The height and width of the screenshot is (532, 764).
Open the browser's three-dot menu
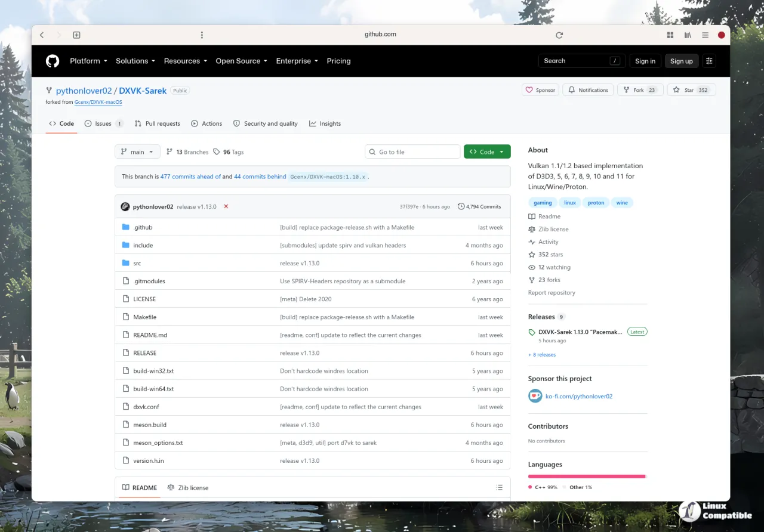(x=202, y=35)
